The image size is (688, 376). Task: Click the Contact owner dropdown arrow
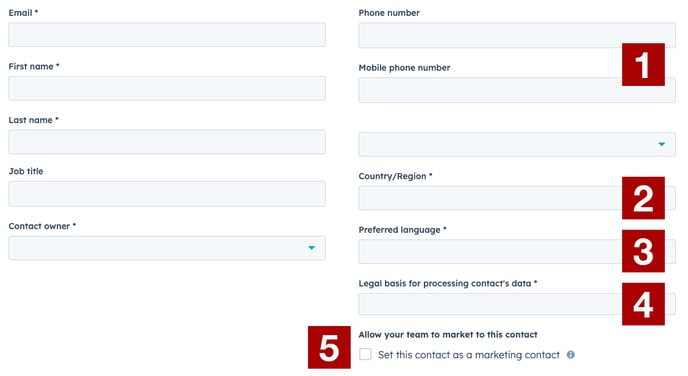(312, 248)
